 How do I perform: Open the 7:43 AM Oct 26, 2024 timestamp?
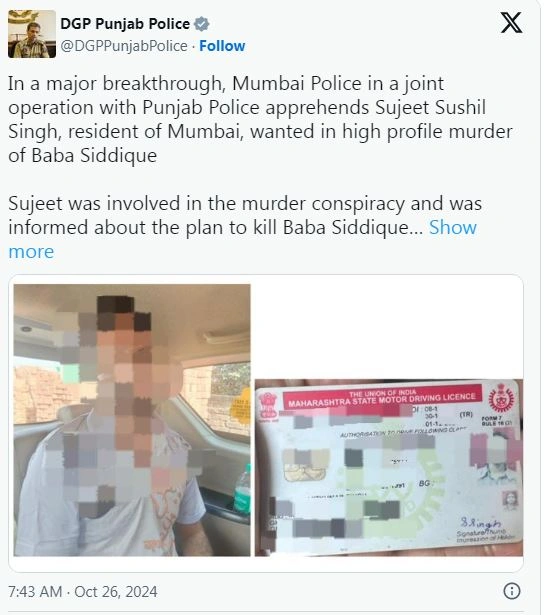tap(83, 591)
